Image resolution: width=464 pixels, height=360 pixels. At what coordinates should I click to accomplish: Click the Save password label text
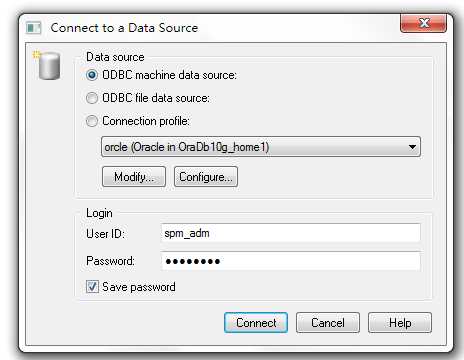click(x=139, y=287)
